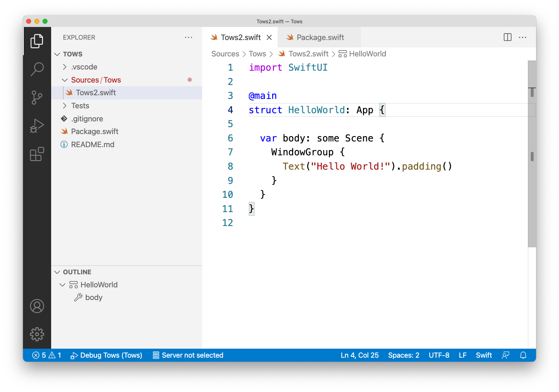This screenshot has width=559, height=392.
Task: Open editor more actions ellipsis
Action: click(x=523, y=37)
